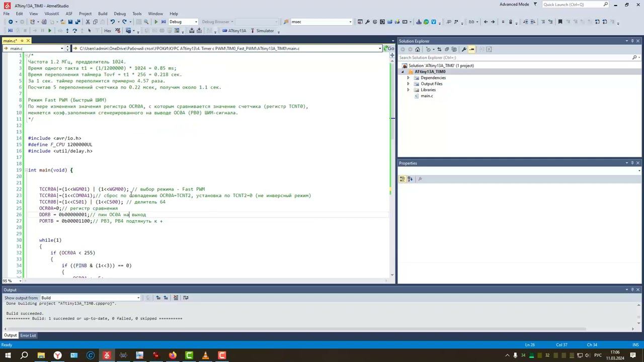Click the Undo arrow in toolbar
644x362 pixels.
tap(113, 22)
